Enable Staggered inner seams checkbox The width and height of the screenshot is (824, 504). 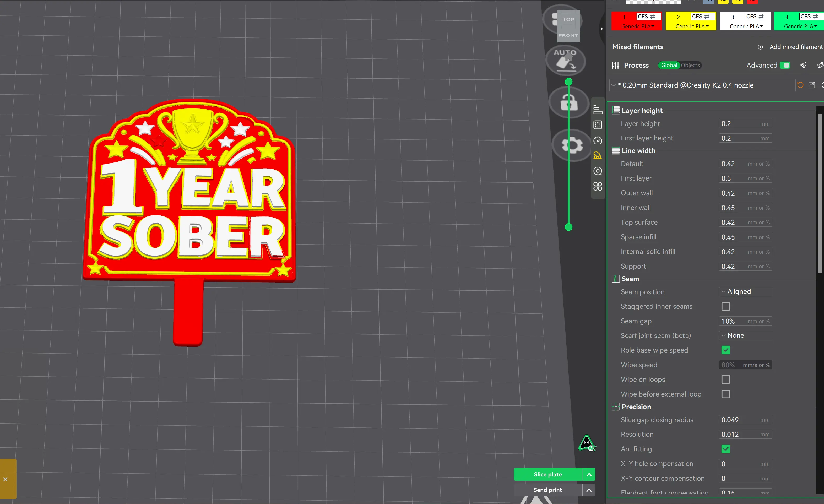coord(726,306)
